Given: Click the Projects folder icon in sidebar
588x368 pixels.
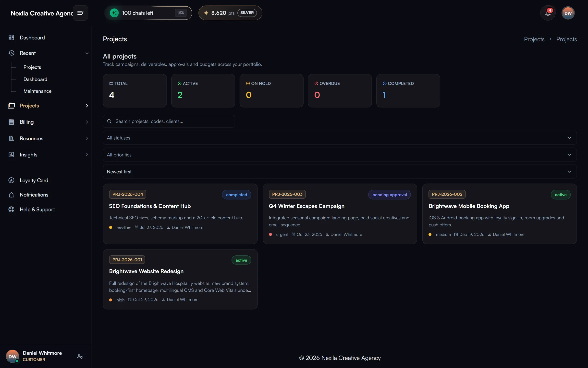Looking at the screenshot, I should (x=11, y=106).
